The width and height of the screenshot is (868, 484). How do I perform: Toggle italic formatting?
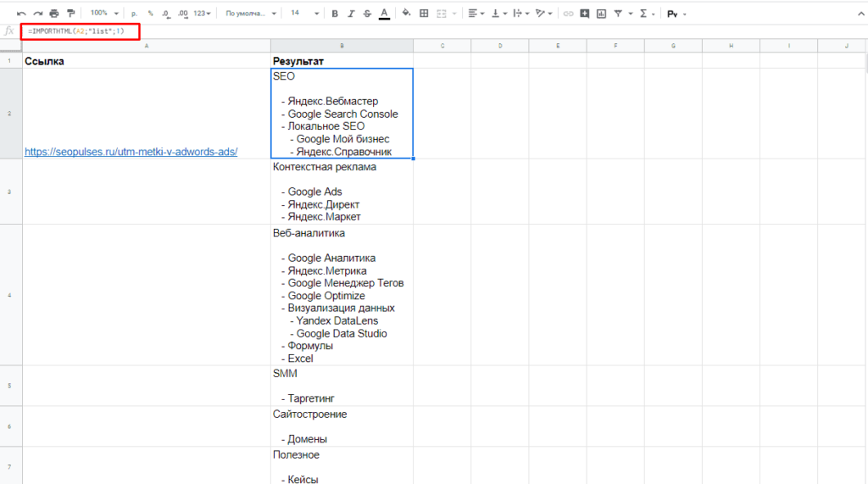point(351,14)
